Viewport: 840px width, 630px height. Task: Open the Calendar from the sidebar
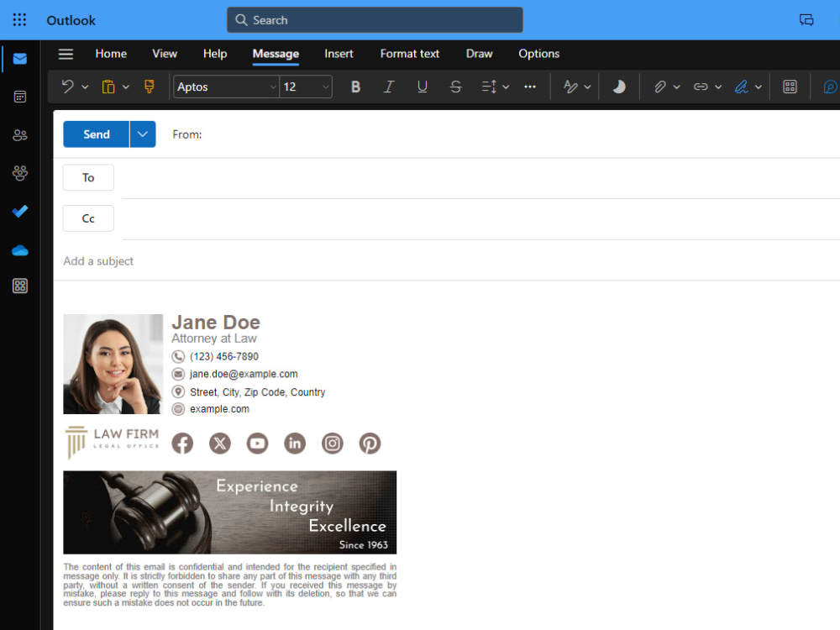click(x=19, y=97)
